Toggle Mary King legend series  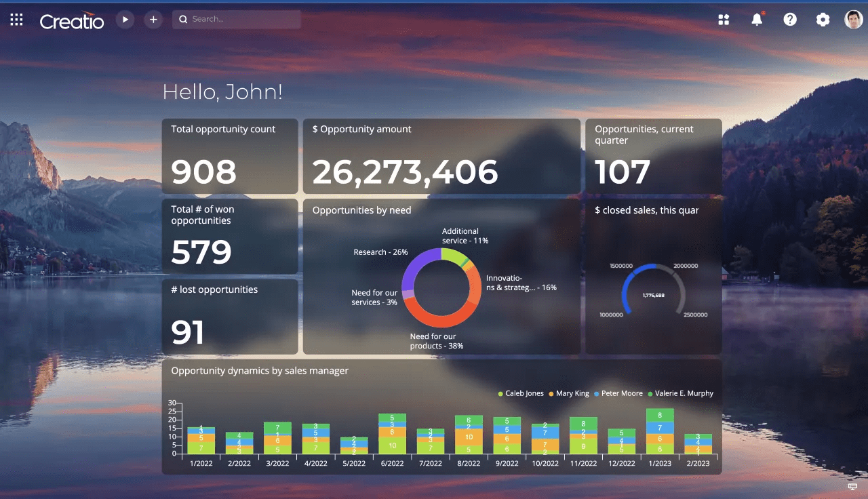click(x=569, y=393)
